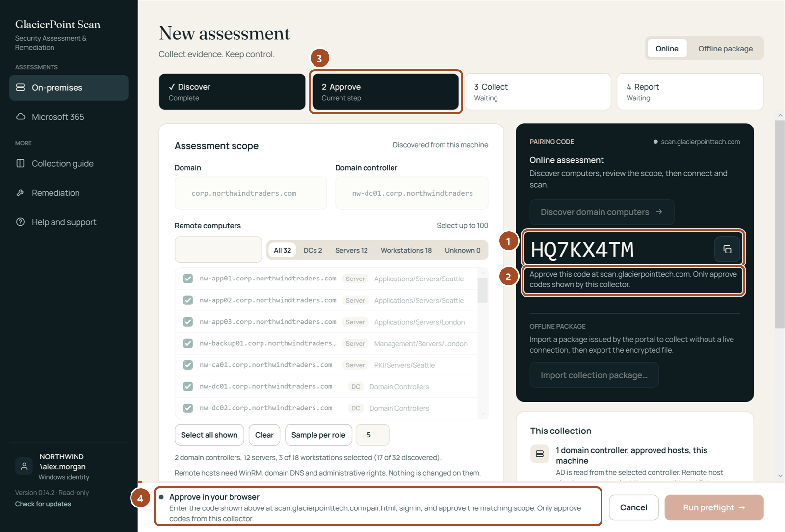Open the On-premises assessments section
The height and width of the screenshot is (532, 785).
pos(69,88)
